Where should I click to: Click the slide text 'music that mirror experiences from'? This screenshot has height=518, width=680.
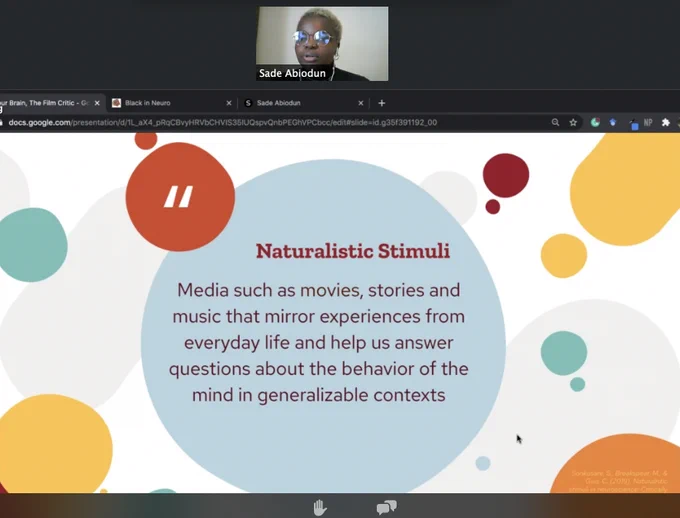click(x=319, y=316)
